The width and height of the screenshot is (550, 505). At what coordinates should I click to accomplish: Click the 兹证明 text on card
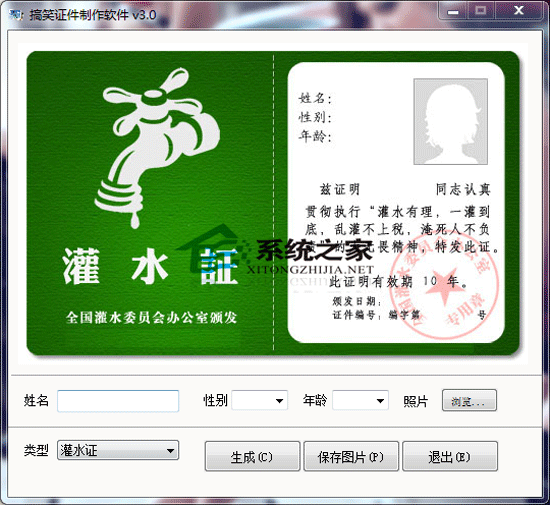click(x=340, y=189)
